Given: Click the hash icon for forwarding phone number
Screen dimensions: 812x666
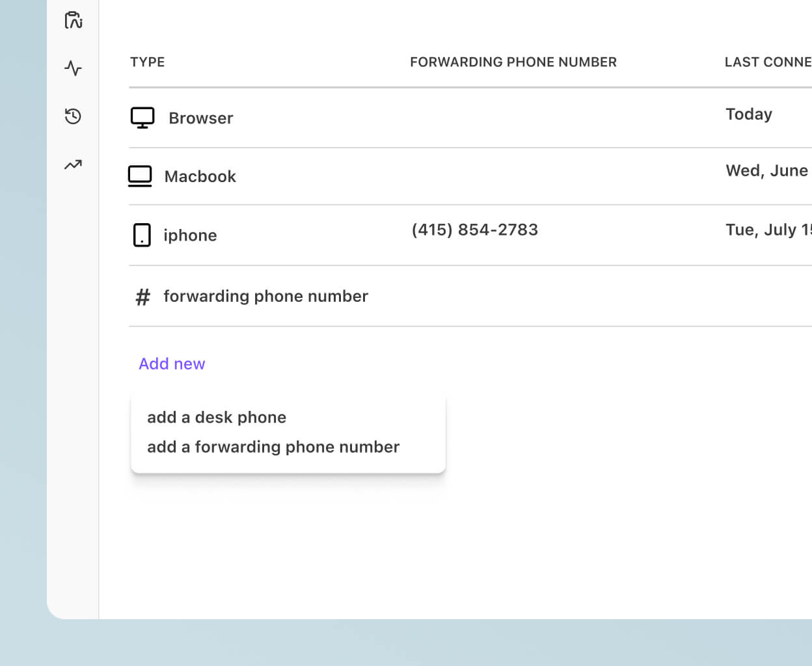Looking at the screenshot, I should pyautogui.click(x=142, y=296).
